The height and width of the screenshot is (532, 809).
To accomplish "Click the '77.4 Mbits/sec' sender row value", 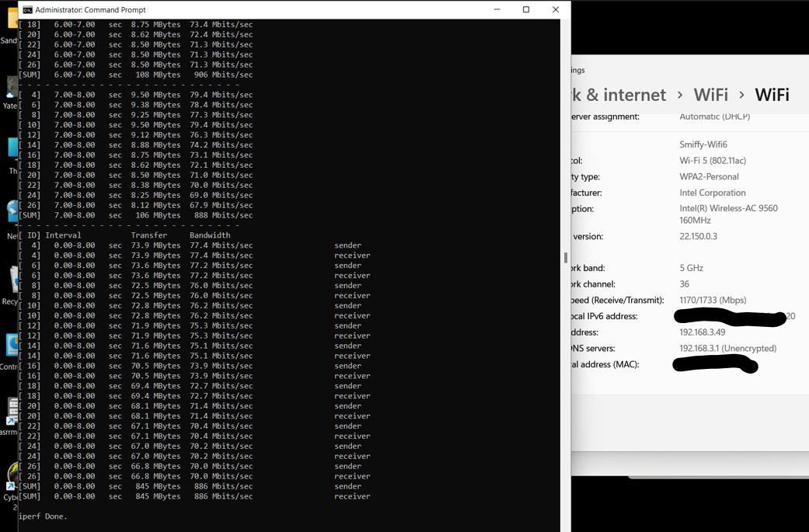I will (221, 245).
